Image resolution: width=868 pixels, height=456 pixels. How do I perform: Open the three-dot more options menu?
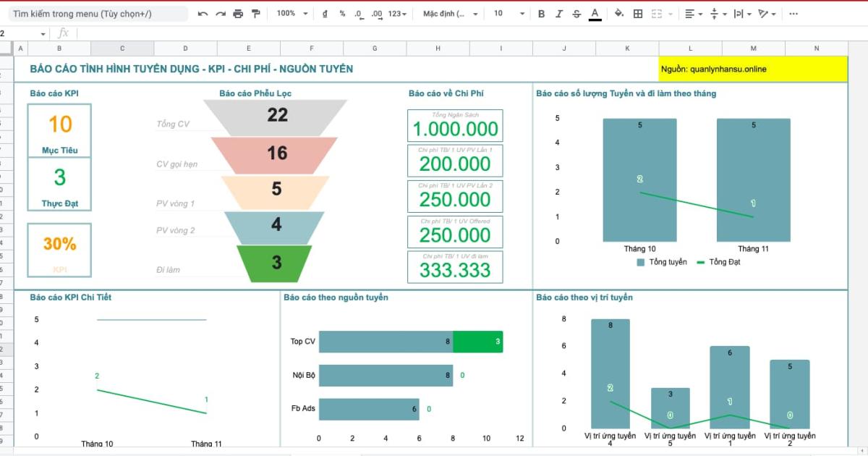tap(793, 14)
